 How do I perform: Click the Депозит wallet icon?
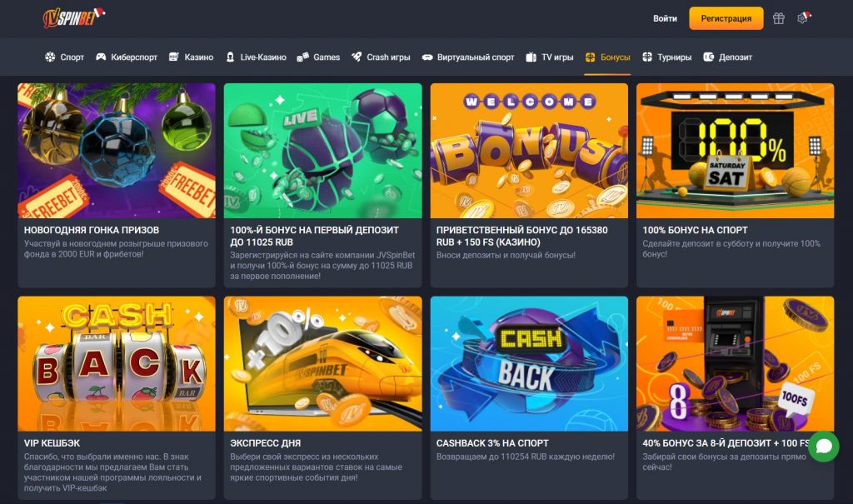click(x=708, y=57)
